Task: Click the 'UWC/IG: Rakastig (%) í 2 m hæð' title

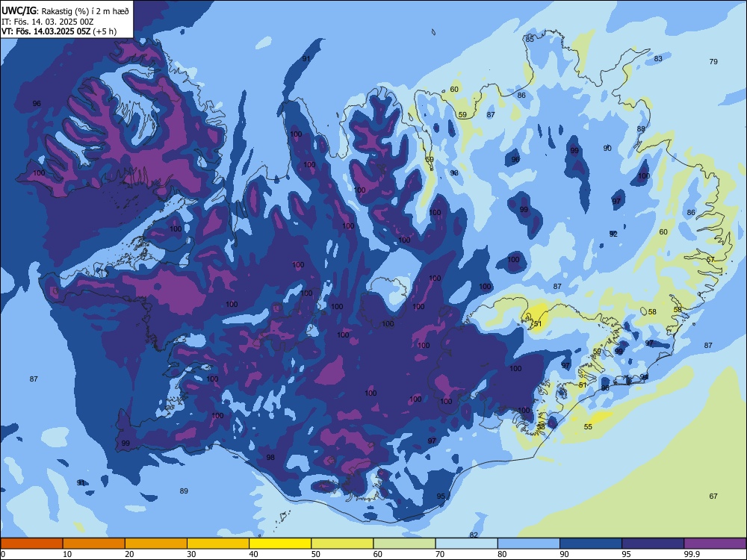Action: click(x=65, y=11)
